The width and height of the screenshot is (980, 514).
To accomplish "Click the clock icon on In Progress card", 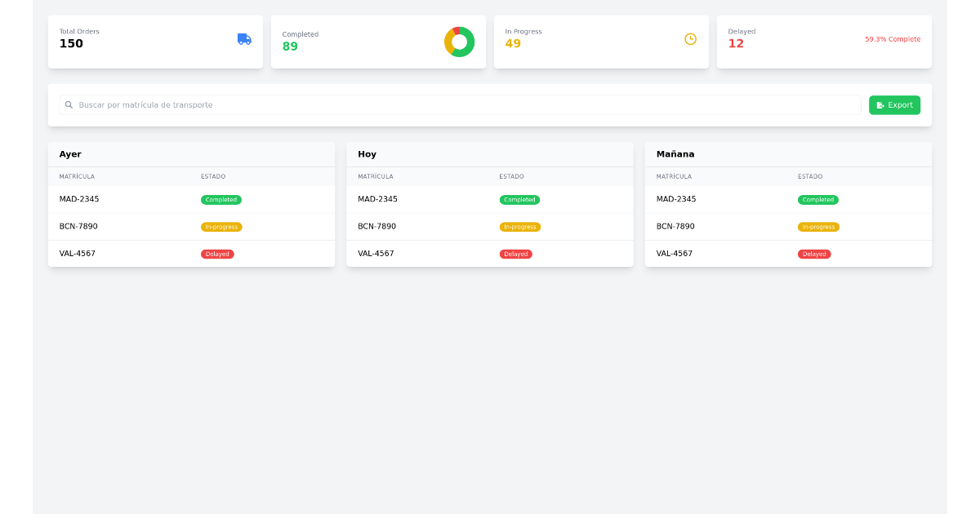I will click(x=690, y=38).
